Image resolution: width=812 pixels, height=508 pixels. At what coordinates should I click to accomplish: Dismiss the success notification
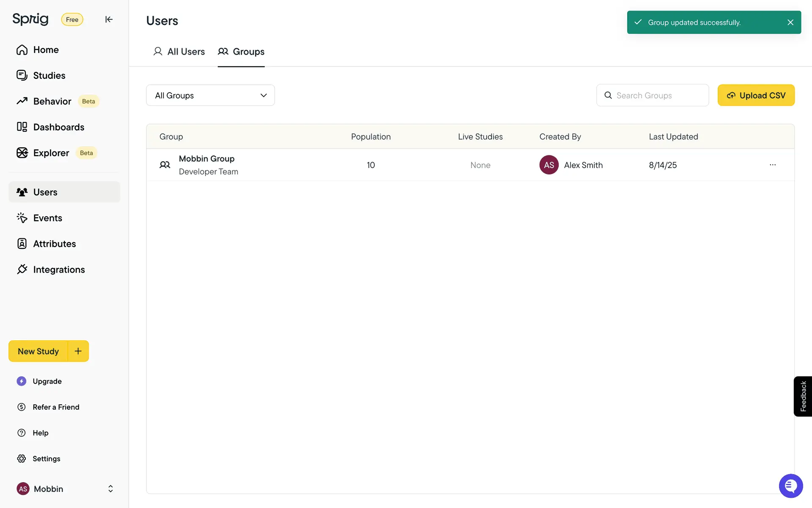pos(790,22)
